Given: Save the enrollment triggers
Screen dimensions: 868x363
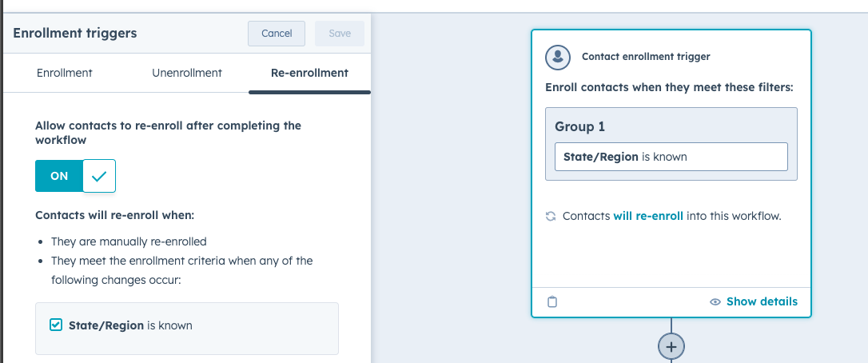Looking at the screenshot, I should [340, 34].
